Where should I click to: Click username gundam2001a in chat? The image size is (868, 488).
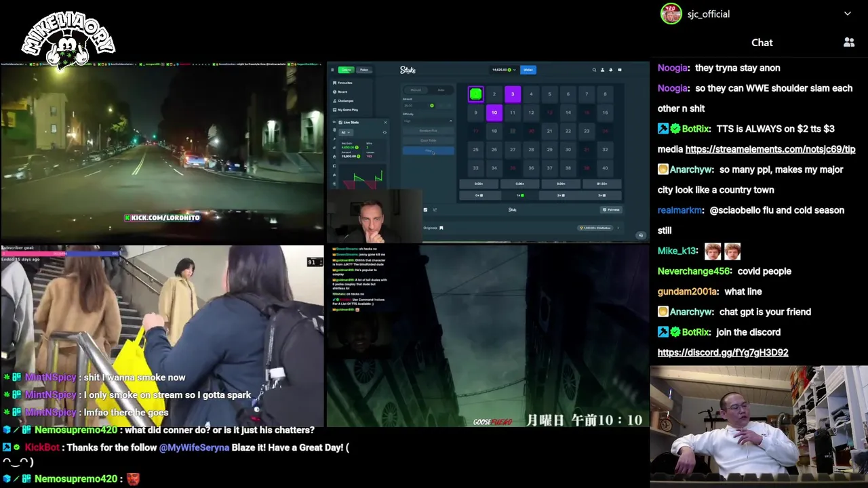pos(688,291)
